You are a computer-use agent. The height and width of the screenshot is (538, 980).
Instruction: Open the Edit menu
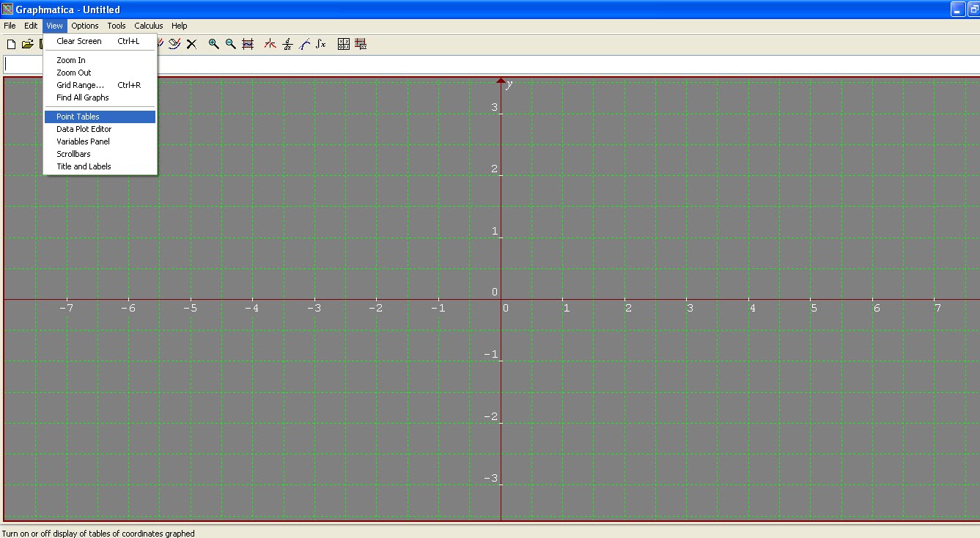coord(31,26)
